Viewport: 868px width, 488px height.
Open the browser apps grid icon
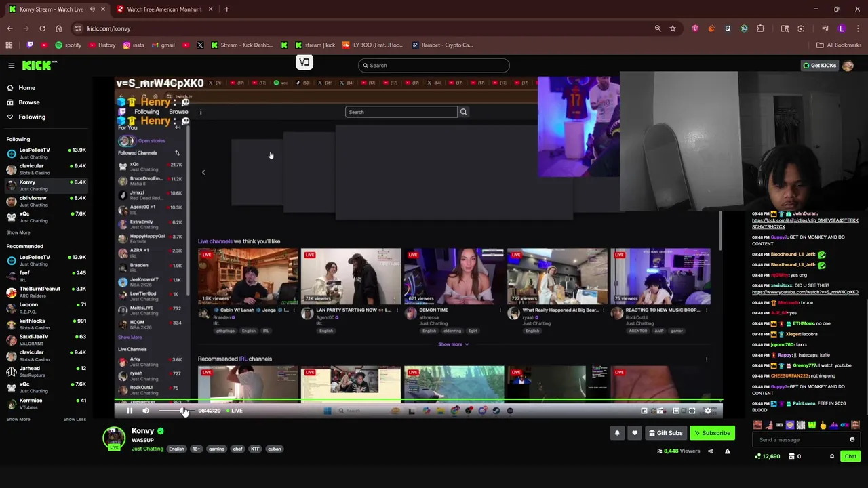[9, 45]
